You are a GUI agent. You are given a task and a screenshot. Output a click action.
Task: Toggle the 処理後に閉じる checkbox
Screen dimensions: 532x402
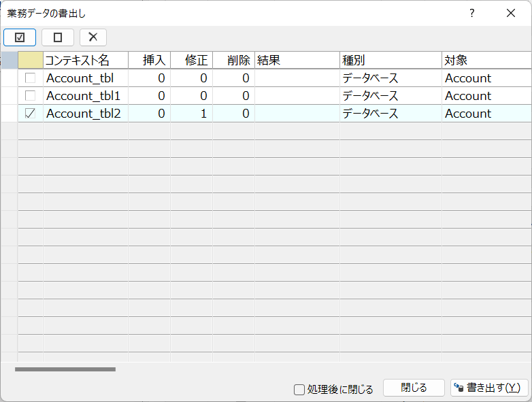(x=299, y=390)
